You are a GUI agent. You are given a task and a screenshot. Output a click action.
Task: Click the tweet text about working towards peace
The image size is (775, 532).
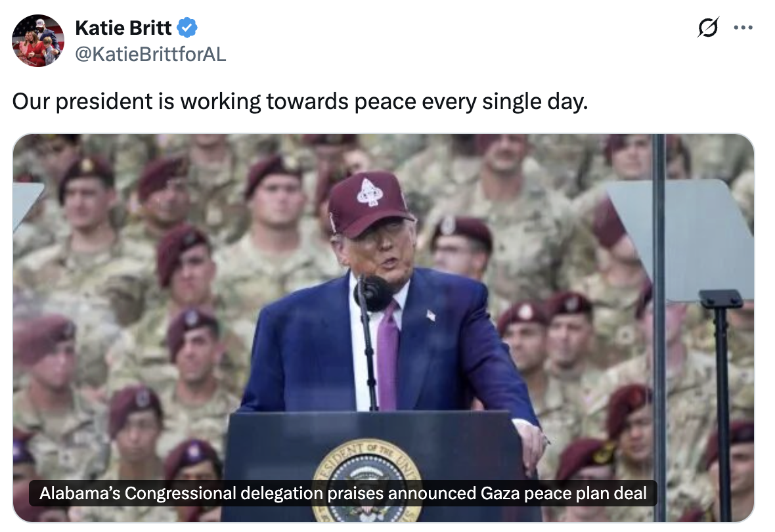(x=300, y=102)
